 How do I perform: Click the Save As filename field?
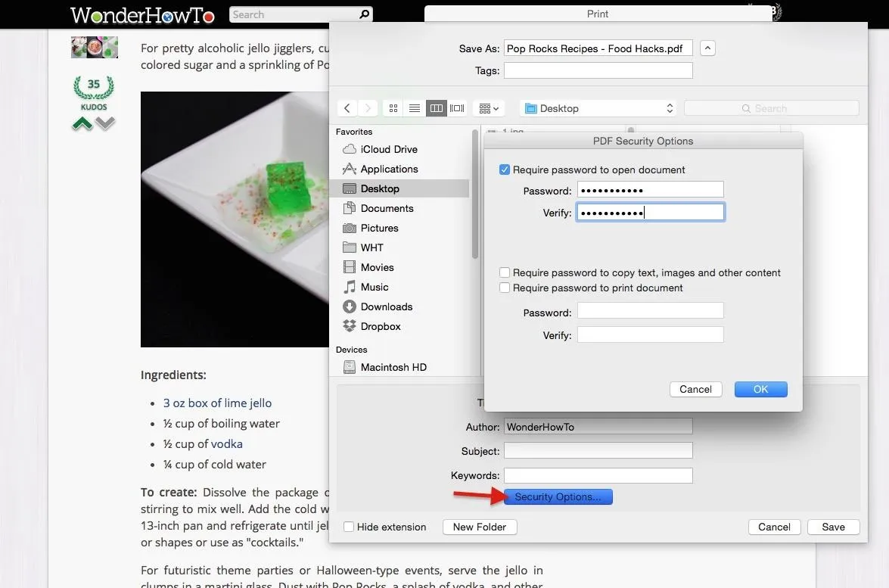pyautogui.click(x=598, y=48)
